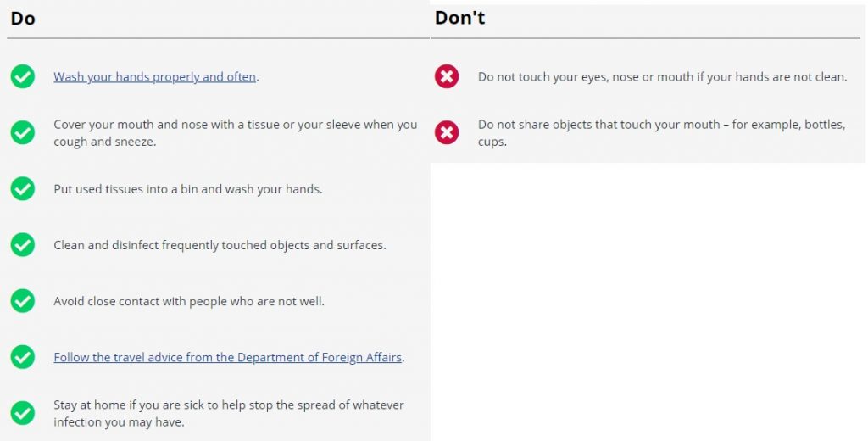The image size is (868, 441).
Task: Click the cover your mouth and nose text
Action: click(x=236, y=133)
